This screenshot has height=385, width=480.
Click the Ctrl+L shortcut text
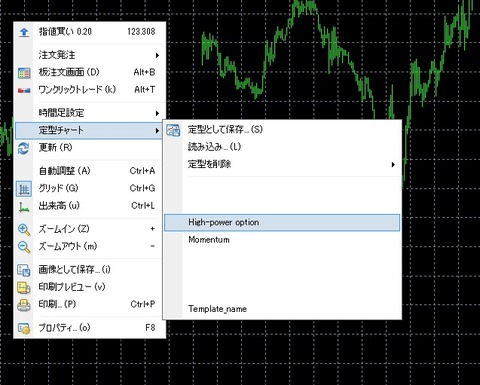coord(143,206)
